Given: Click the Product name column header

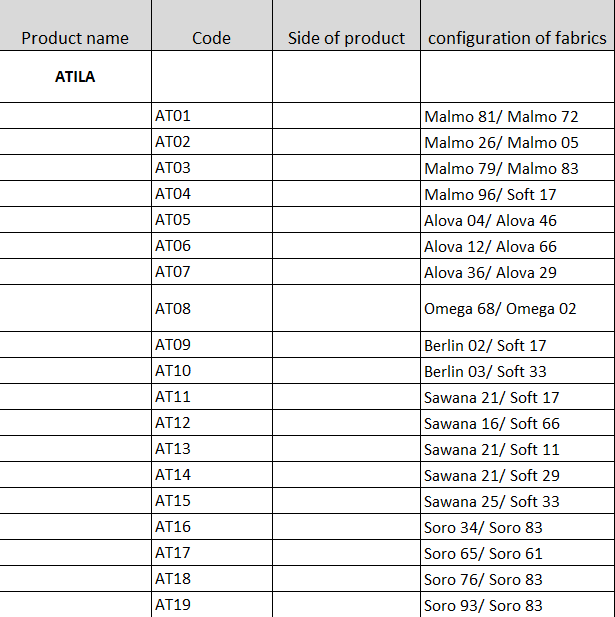Looking at the screenshot, I should coord(75,38).
